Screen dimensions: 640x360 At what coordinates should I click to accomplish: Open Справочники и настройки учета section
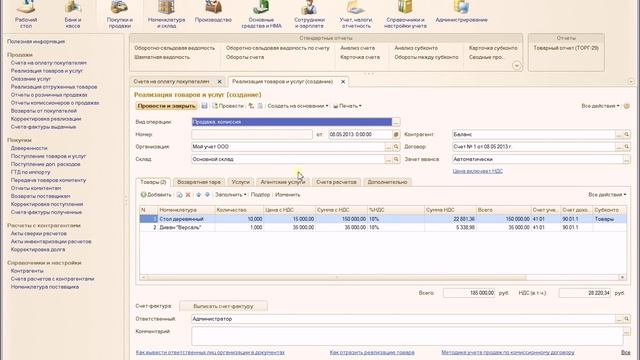405,15
